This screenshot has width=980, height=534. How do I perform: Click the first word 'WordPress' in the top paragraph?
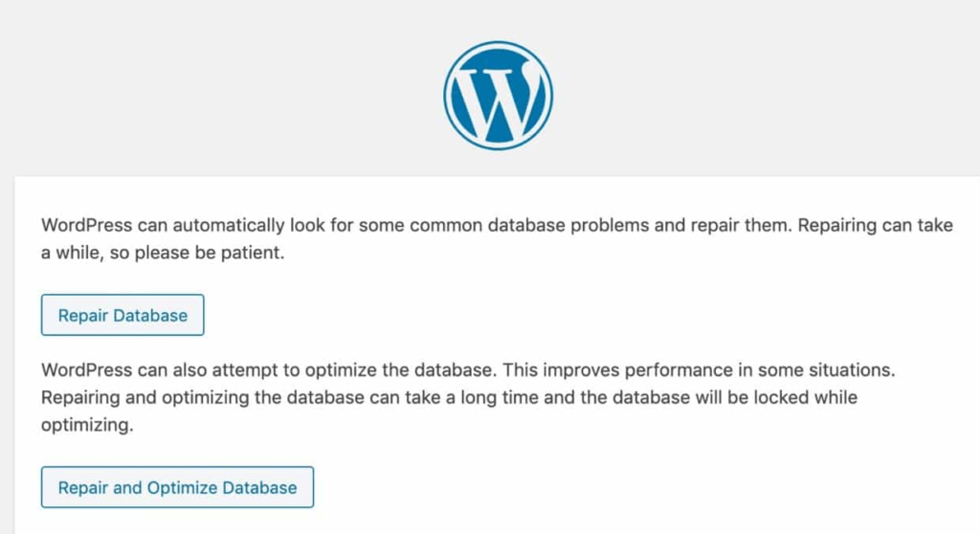tap(87, 225)
